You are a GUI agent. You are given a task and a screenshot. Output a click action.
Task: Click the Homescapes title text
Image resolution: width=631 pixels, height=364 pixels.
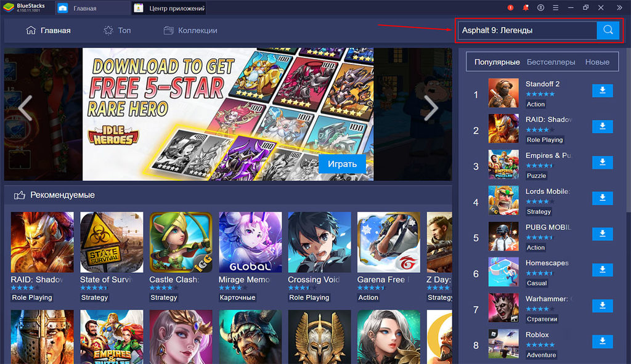tap(547, 263)
